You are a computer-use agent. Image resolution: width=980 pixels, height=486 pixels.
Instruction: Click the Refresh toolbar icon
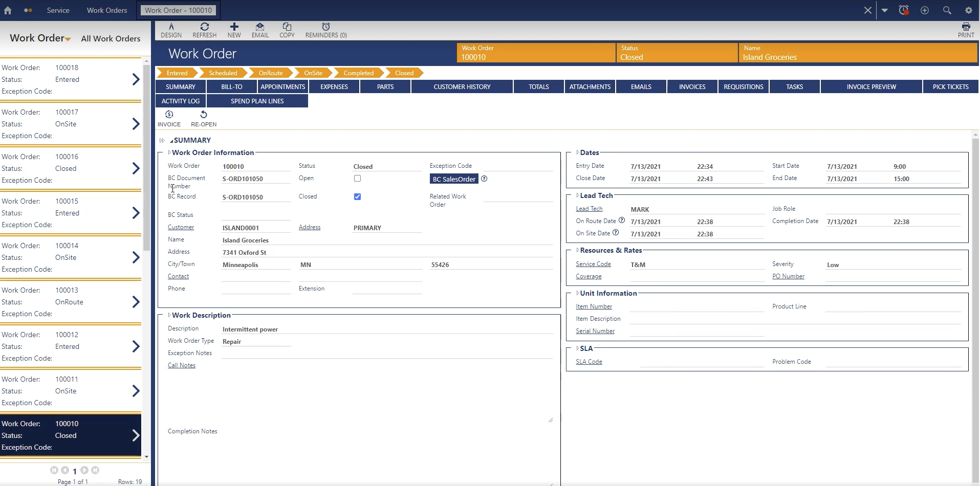coord(204,30)
